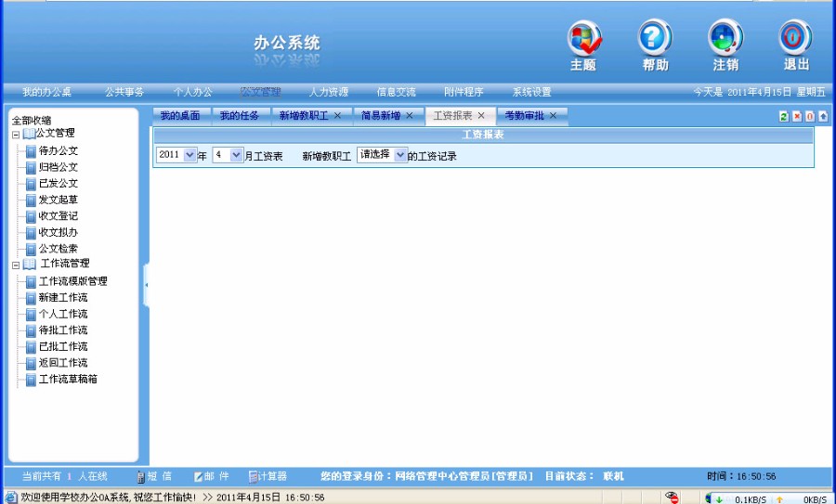Image resolution: width=836 pixels, height=504 pixels.
Task: Click the icon beside 已发公文
Action: point(31,185)
